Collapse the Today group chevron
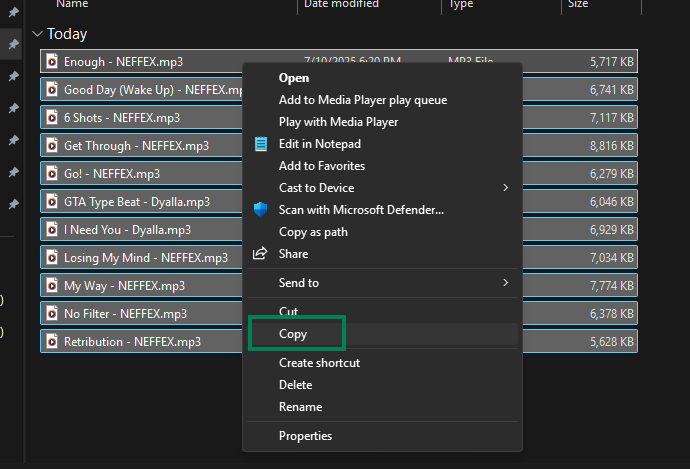This screenshot has height=469, width=690. pos(37,33)
